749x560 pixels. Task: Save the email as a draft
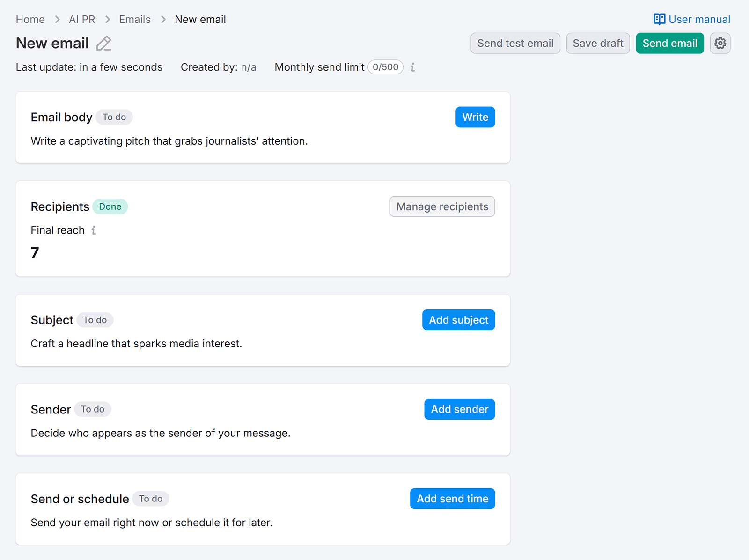[598, 43]
